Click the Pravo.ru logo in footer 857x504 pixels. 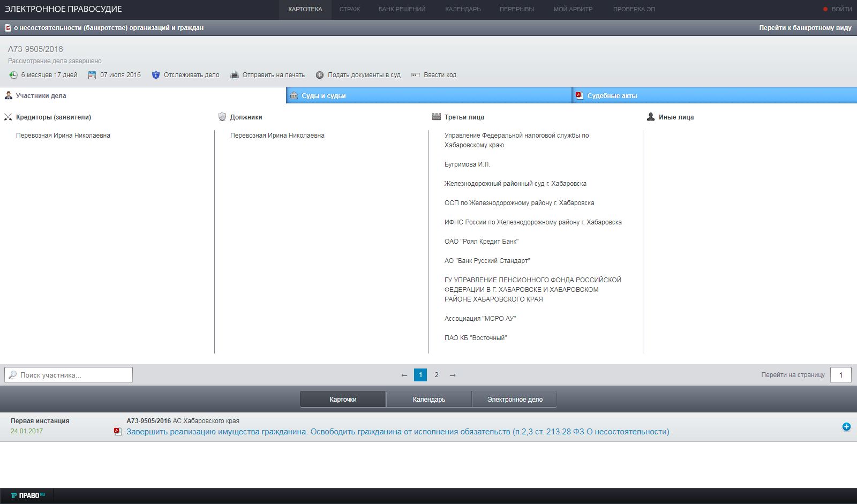(x=28, y=495)
